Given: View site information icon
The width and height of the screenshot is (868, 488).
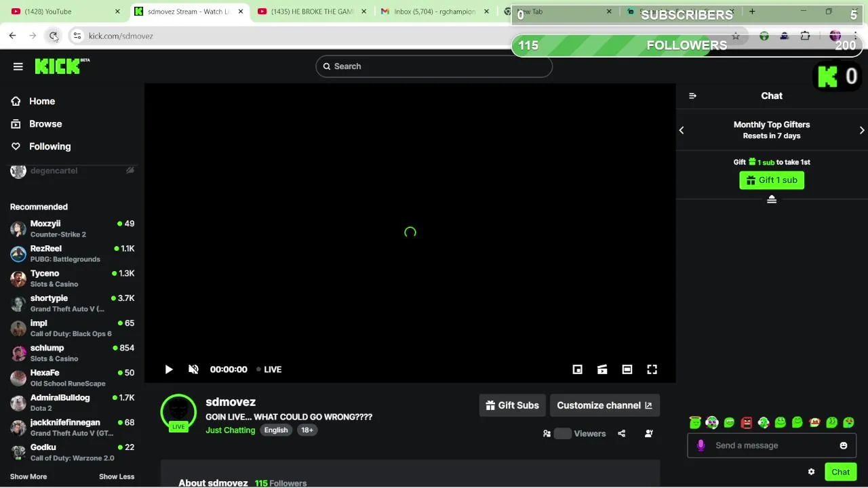Looking at the screenshot, I should click(77, 36).
